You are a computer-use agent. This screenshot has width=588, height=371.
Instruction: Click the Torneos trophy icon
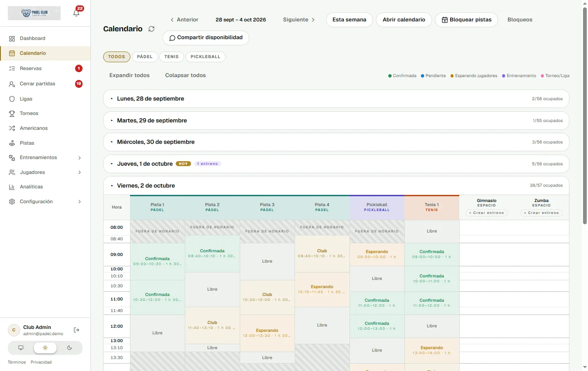(x=12, y=113)
